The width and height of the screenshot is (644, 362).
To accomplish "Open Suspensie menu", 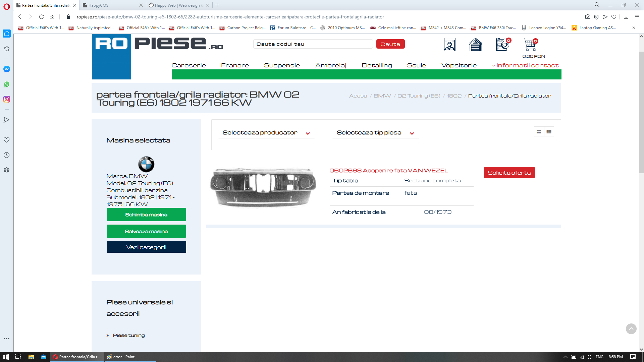I will pos(282,65).
